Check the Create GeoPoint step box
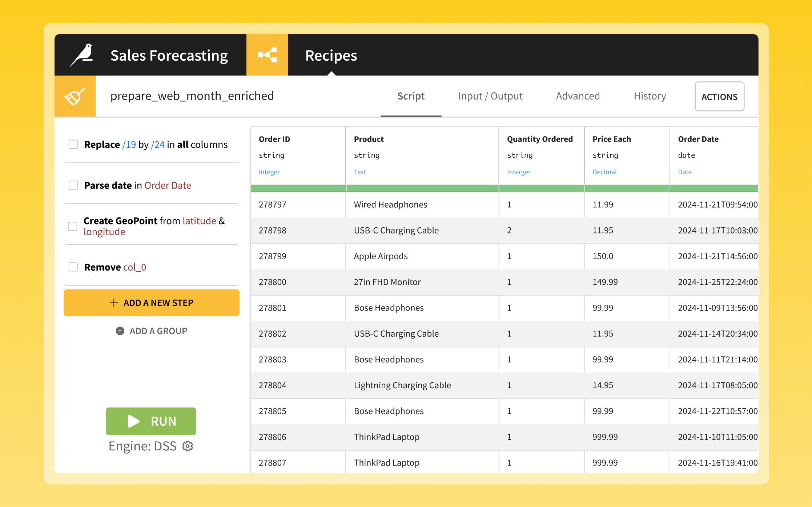The height and width of the screenshot is (507, 812). click(73, 226)
